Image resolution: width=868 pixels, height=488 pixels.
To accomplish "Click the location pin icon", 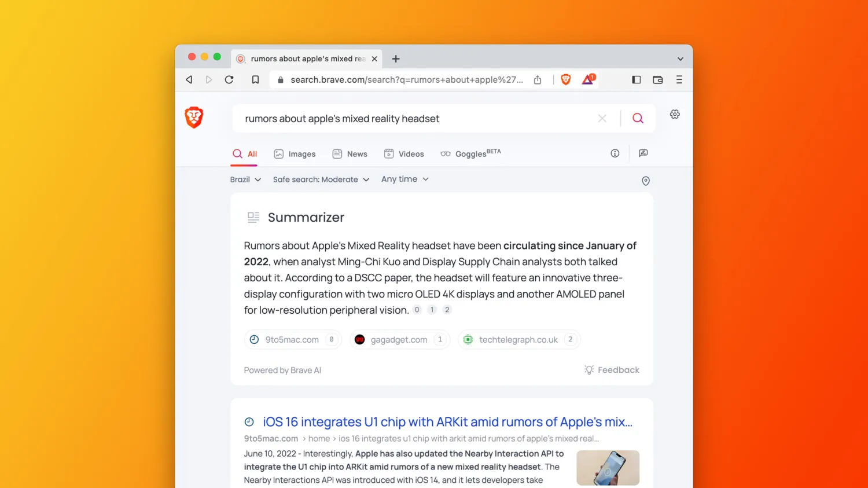I will pyautogui.click(x=646, y=181).
